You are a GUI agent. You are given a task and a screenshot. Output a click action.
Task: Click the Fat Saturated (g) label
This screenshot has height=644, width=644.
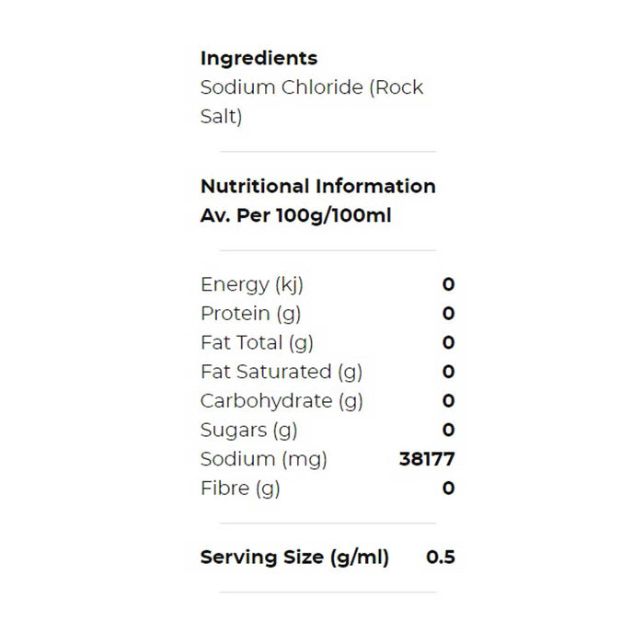[281, 372]
